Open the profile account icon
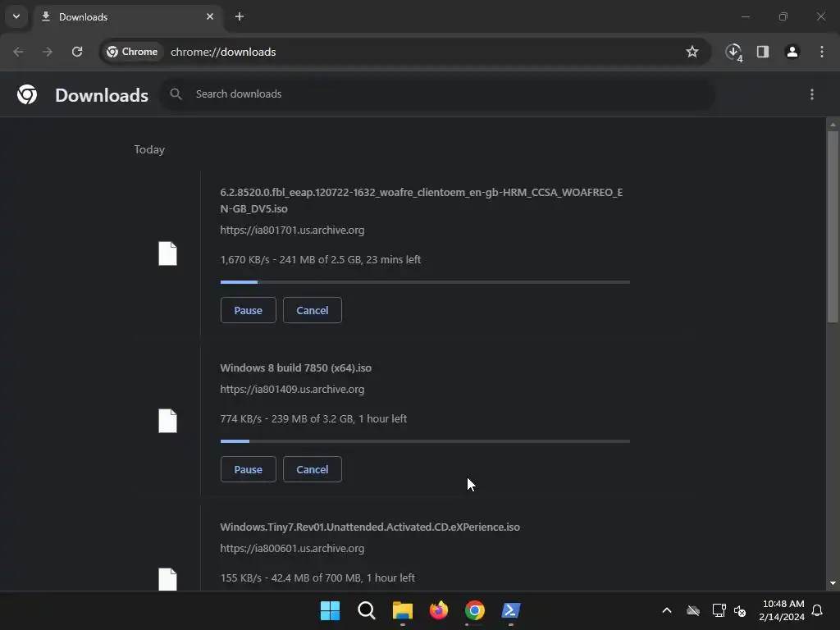 tap(792, 52)
